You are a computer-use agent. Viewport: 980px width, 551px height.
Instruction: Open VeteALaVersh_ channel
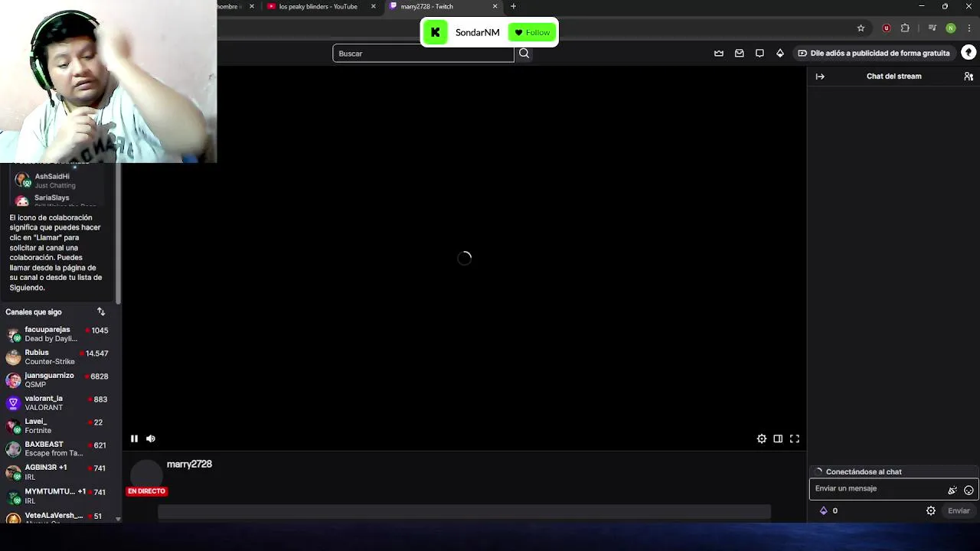pyautogui.click(x=58, y=517)
